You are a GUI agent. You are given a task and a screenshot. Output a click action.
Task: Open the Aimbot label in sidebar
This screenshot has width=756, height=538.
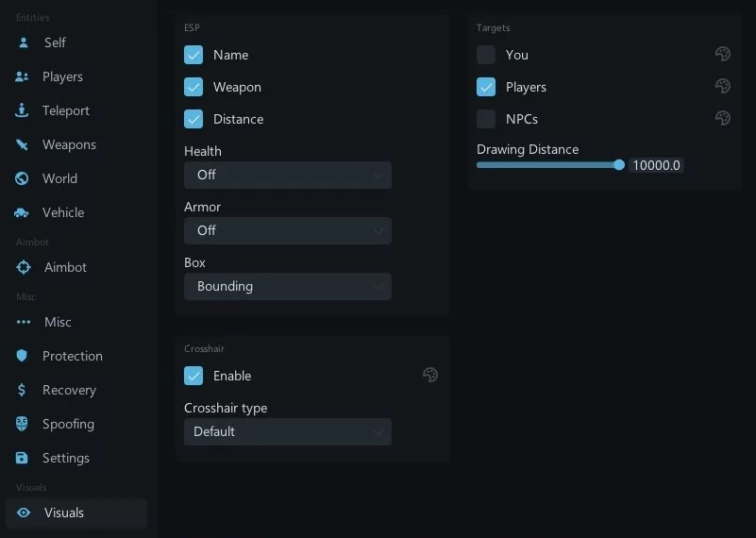point(65,267)
